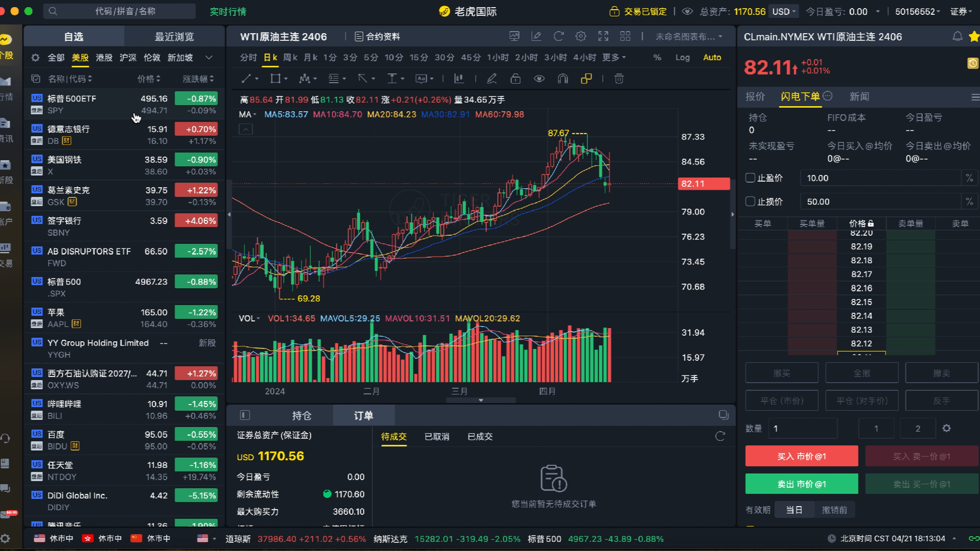Open the multi-chart grid layout icon
The image size is (980, 551).
click(x=625, y=36)
